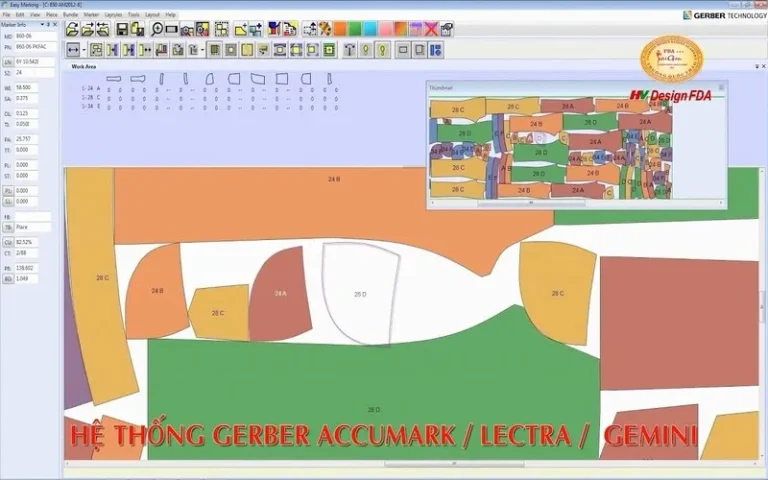
Task: Open the Marker menu
Action: click(x=91, y=15)
